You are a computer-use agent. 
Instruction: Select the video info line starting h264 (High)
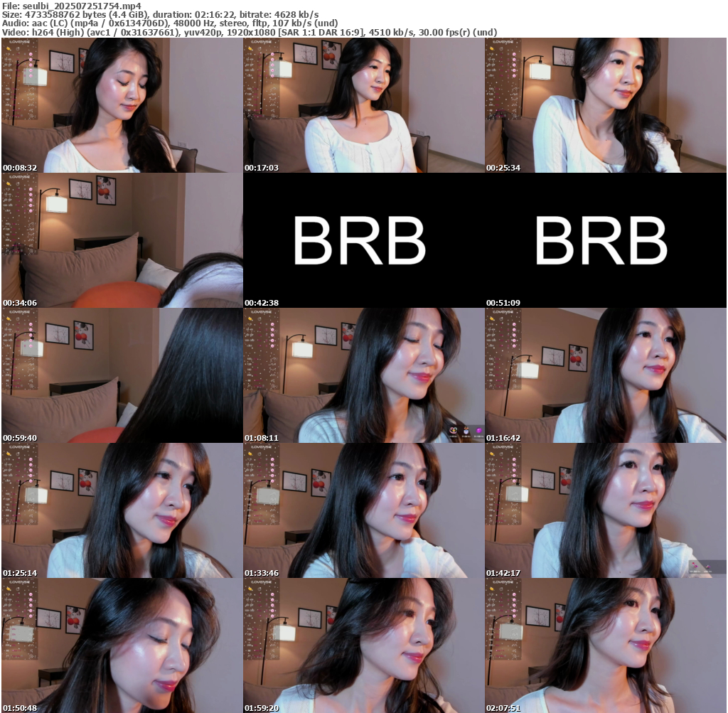tap(264, 32)
